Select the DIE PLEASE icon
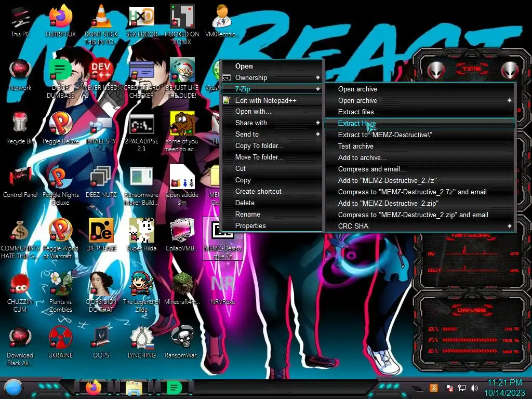Image resolution: width=532 pixels, height=399 pixels. tap(101, 236)
